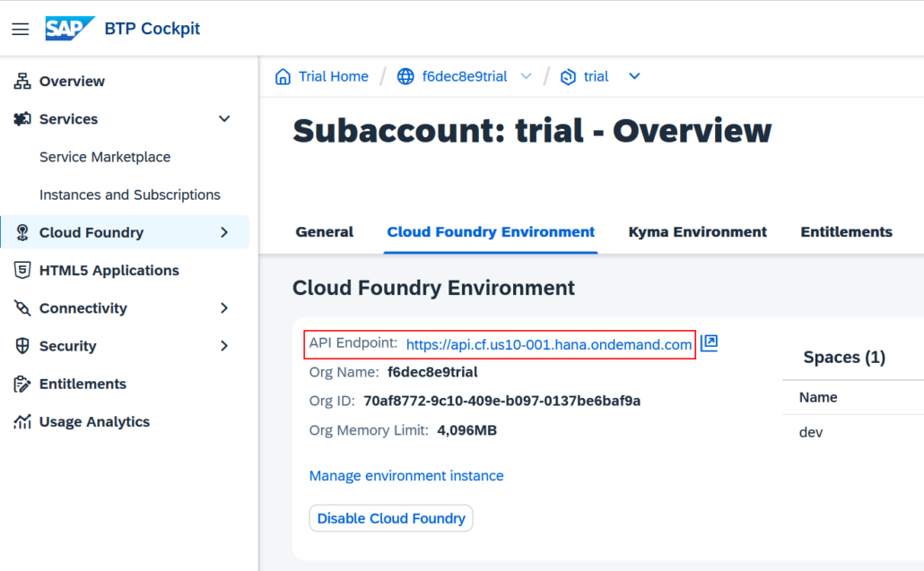
Task: Click the Spaces (1) heading
Action: (x=844, y=358)
